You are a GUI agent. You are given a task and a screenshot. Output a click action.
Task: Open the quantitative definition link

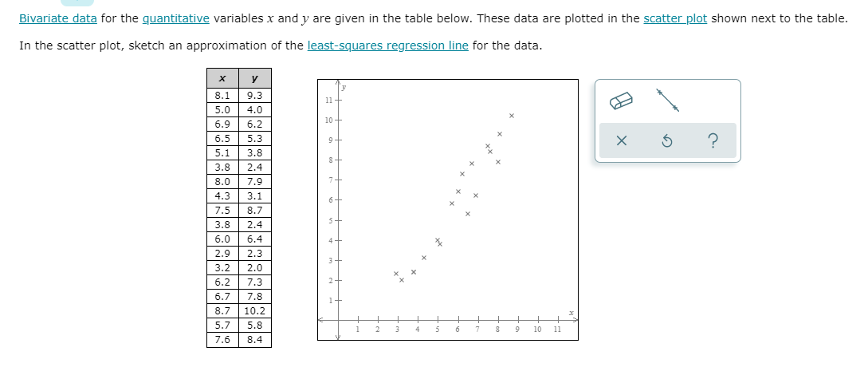(176, 18)
